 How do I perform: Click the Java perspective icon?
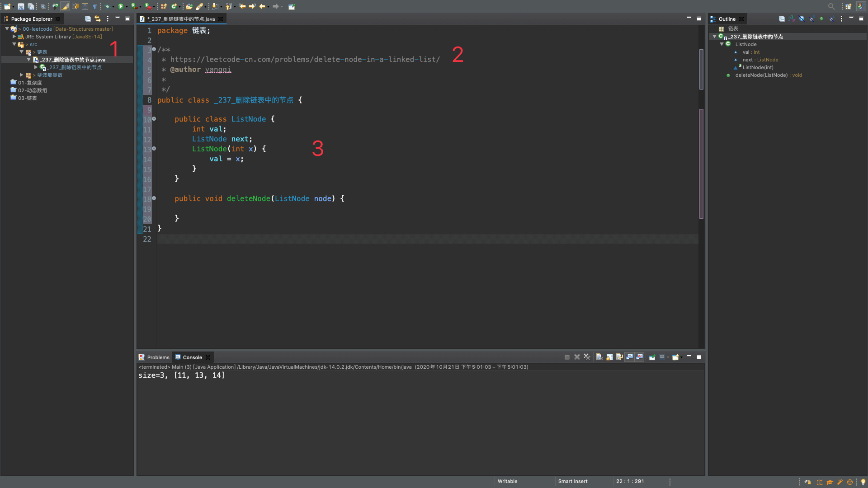coord(861,6)
